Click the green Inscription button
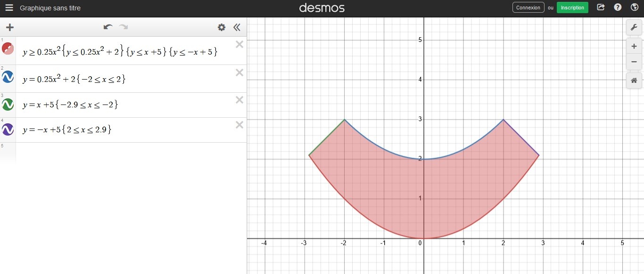The height and width of the screenshot is (274, 644). [572, 8]
